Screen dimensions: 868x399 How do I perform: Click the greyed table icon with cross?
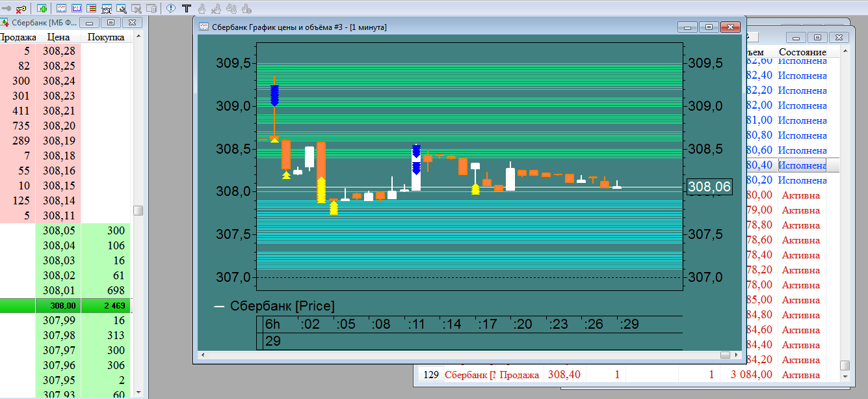136,8
